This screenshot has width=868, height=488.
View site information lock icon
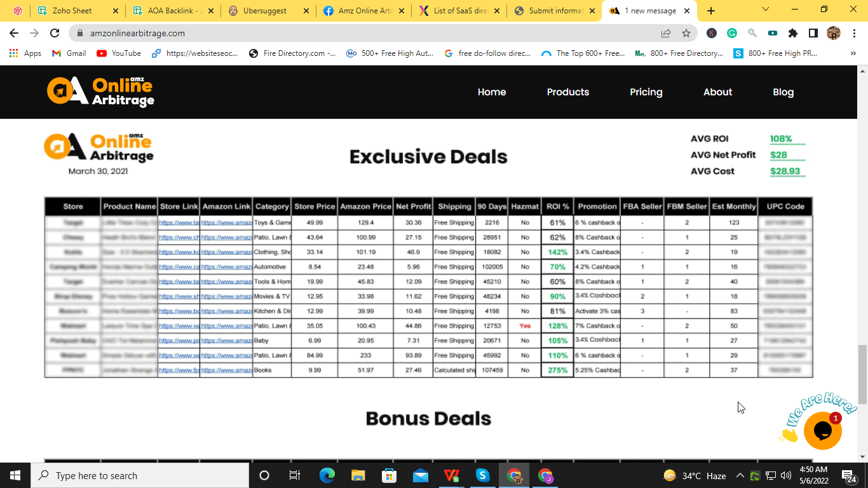80,33
